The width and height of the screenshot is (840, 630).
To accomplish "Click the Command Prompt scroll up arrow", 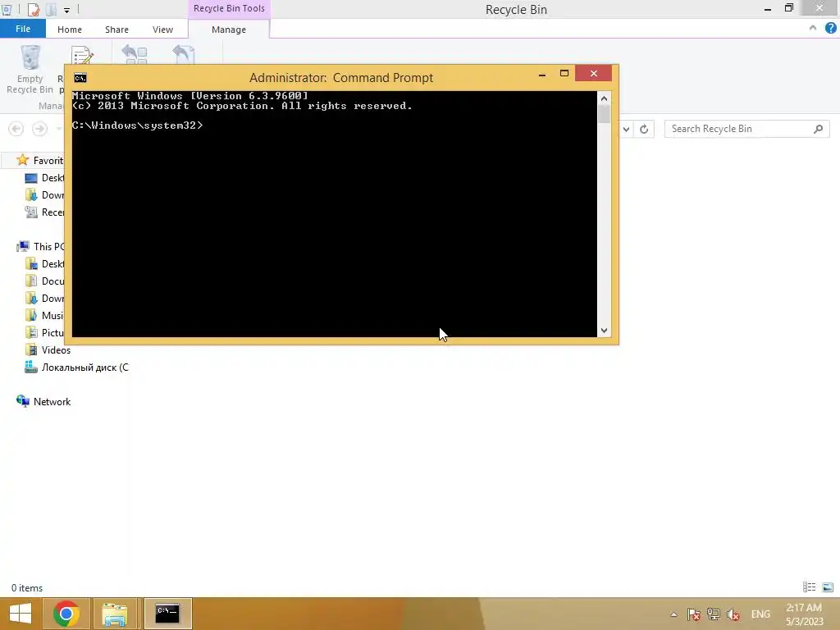I will coord(604,98).
